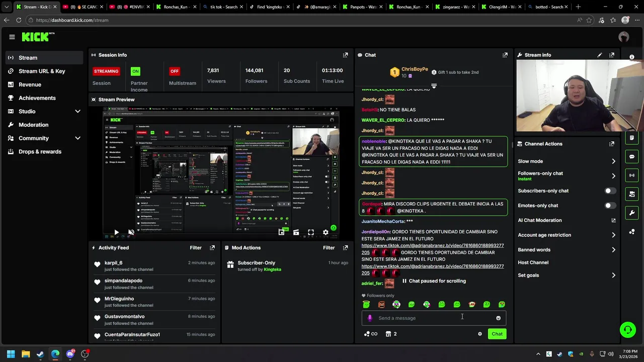Pop out the Chat panel
The image size is (644, 362).
tap(505, 55)
